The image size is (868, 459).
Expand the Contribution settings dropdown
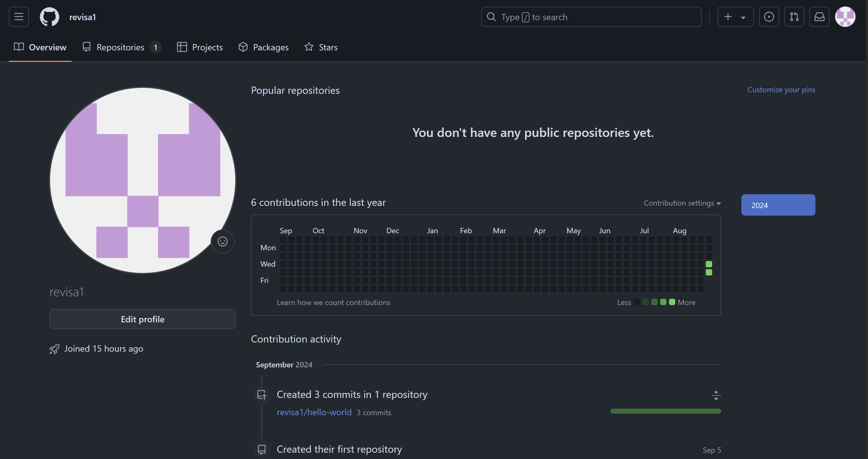pos(682,203)
